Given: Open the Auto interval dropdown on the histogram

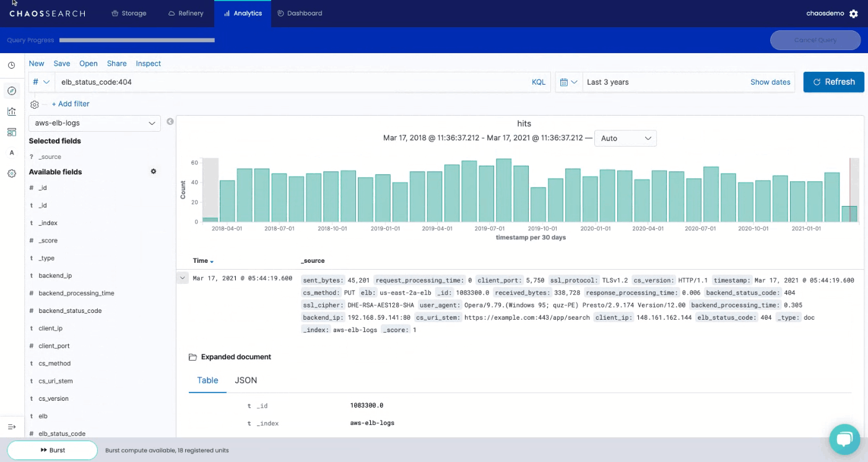Looking at the screenshot, I should click(625, 138).
